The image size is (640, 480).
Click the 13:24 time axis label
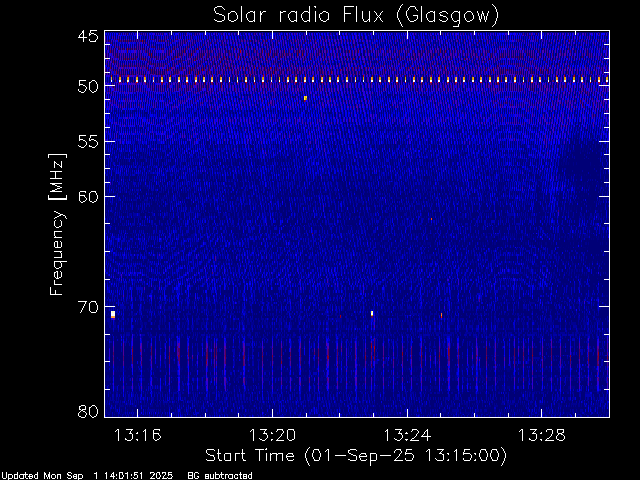coord(407,435)
